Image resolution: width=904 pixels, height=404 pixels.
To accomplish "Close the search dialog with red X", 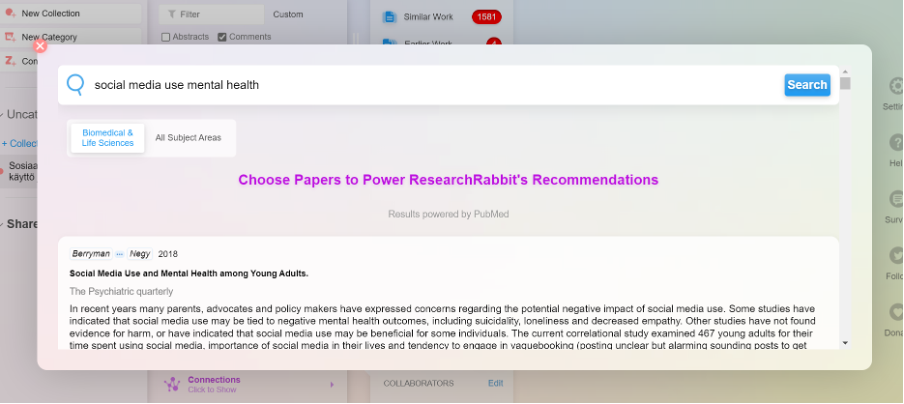I will click(40, 46).
